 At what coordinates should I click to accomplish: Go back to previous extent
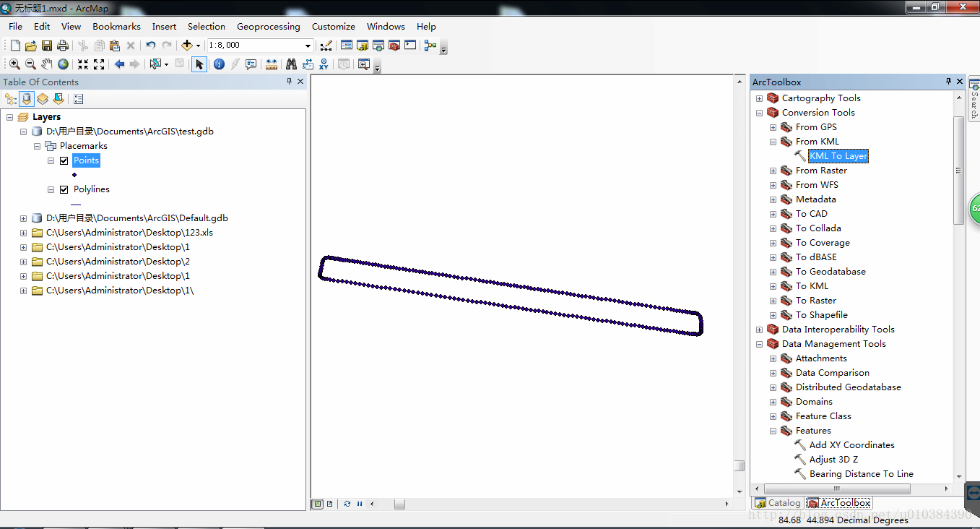[119, 64]
